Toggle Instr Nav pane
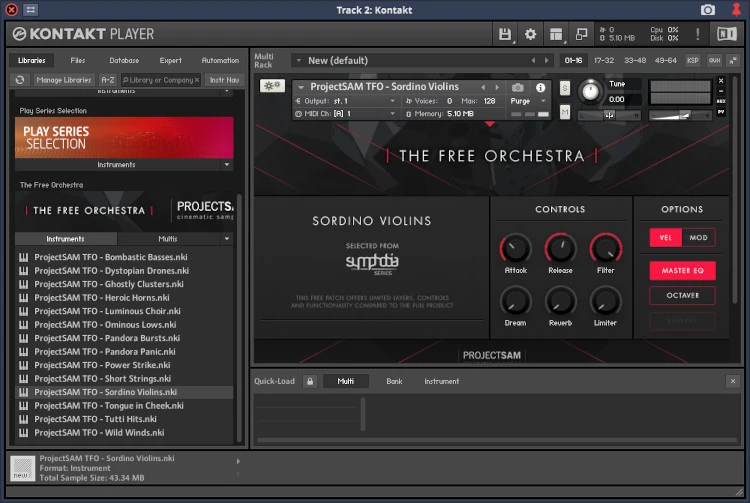Viewport: 750px width, 503px height. pos(224,80)
